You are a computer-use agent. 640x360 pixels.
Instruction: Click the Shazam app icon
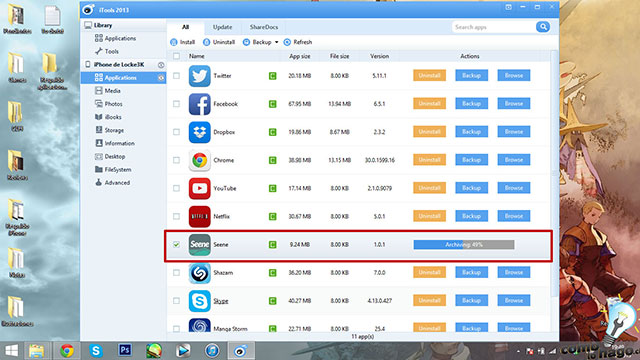(x=199, y=273)
